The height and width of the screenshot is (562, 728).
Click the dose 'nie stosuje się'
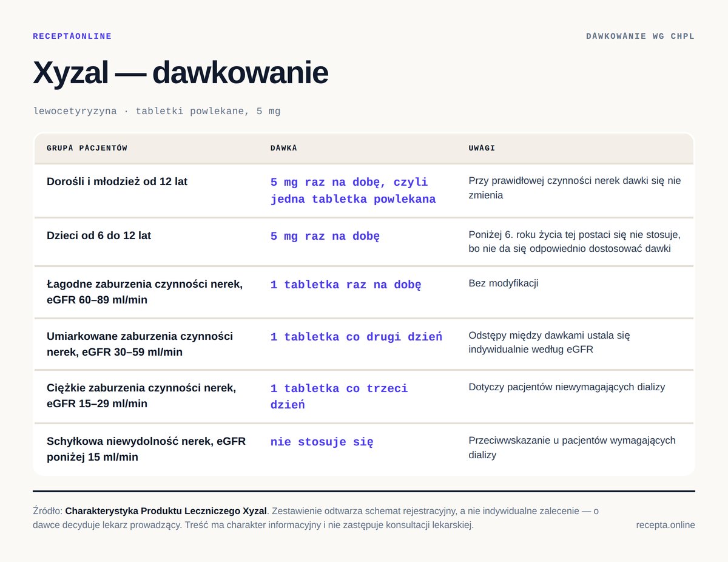pos(322,442)
